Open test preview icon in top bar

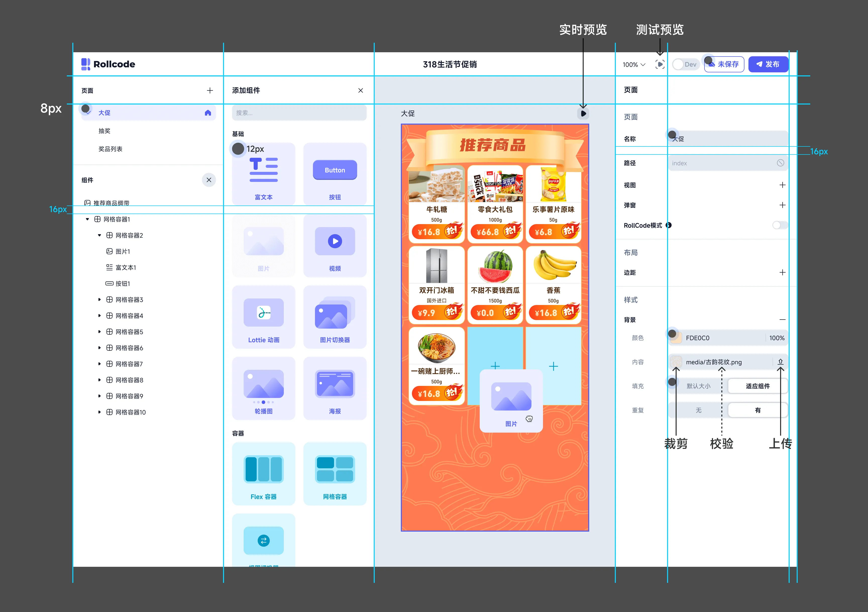tap(660, 64)
